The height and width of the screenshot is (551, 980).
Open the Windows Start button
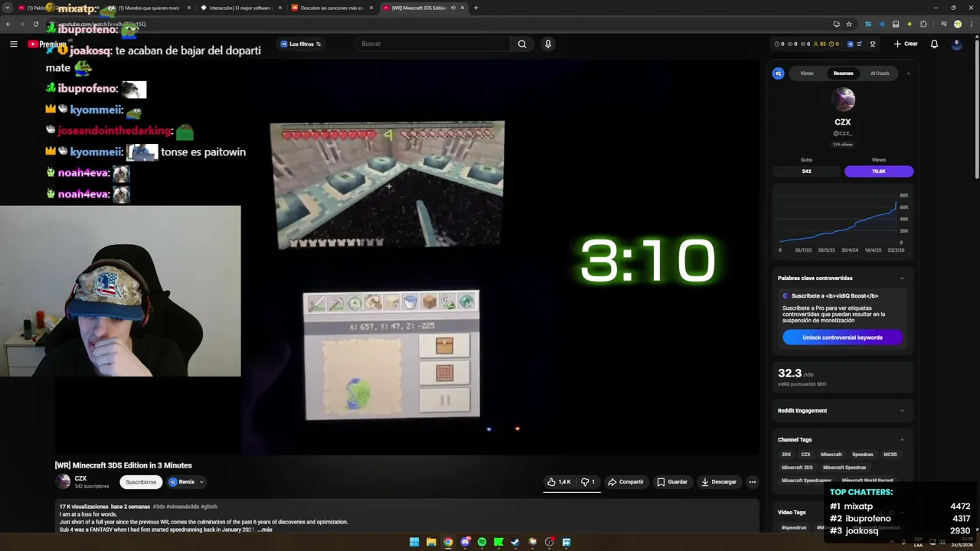414,542
